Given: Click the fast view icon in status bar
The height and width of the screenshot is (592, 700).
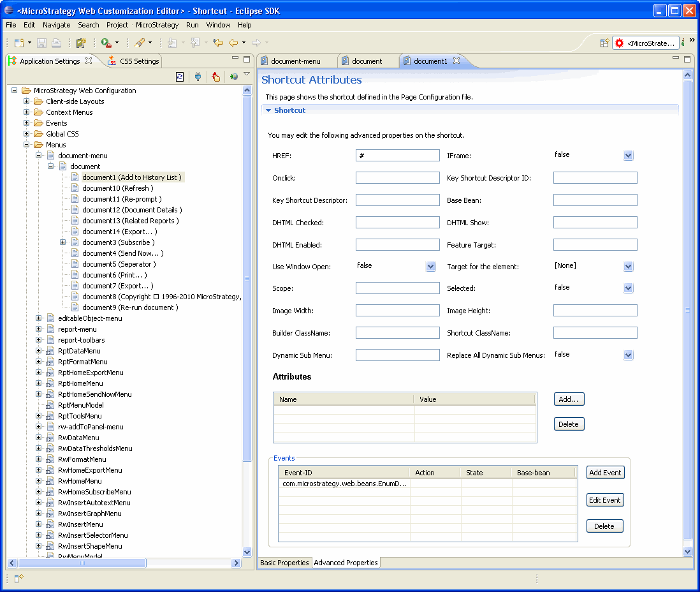Looking at the screenshot, I should [x=18, y=579].
